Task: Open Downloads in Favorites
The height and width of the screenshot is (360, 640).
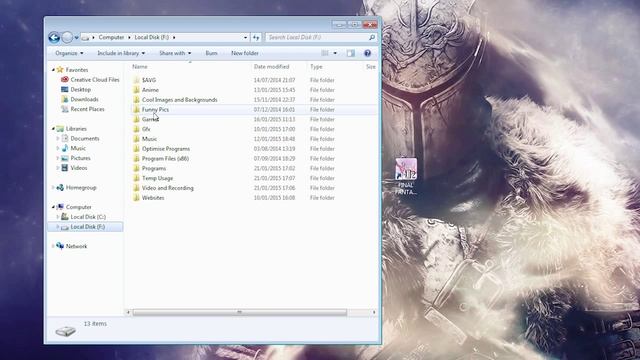Action: tap(84, 99)
